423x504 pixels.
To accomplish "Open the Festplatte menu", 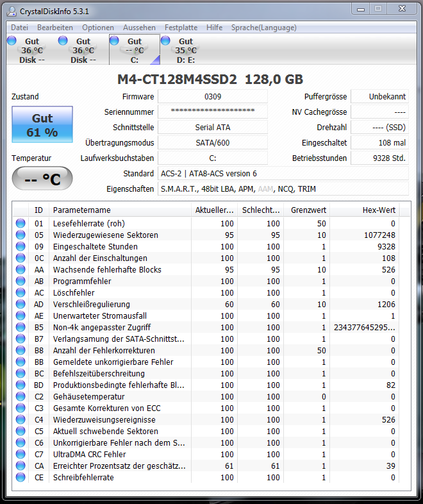I will [x=181, y=28].
